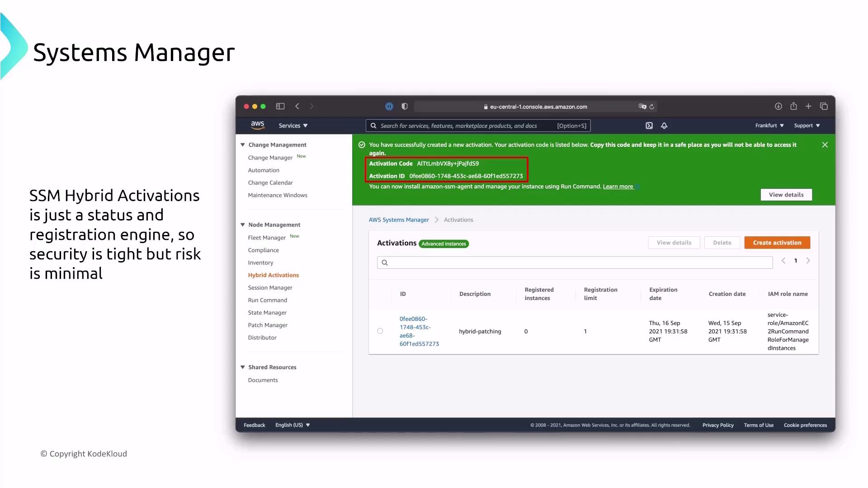Open the Frankfurt region dropdown

[769, 126]
